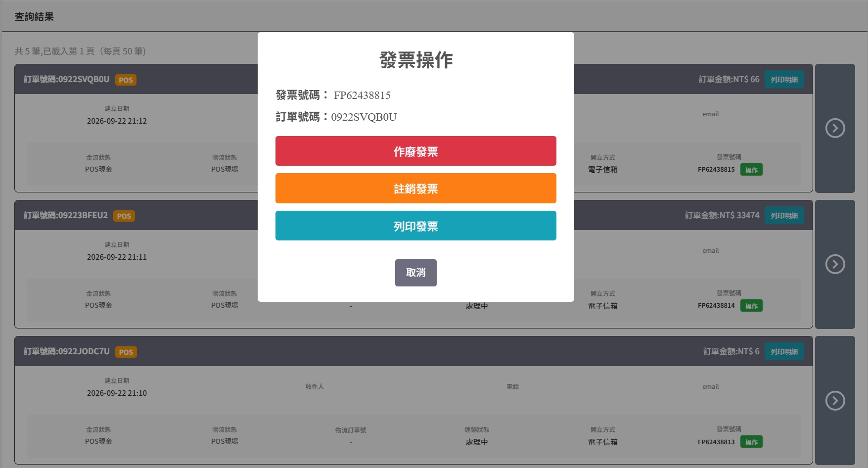This screenshot has height=468, width=868.
Task: Click POS badge of order 0922JODC7U
Action: (126, 352)
